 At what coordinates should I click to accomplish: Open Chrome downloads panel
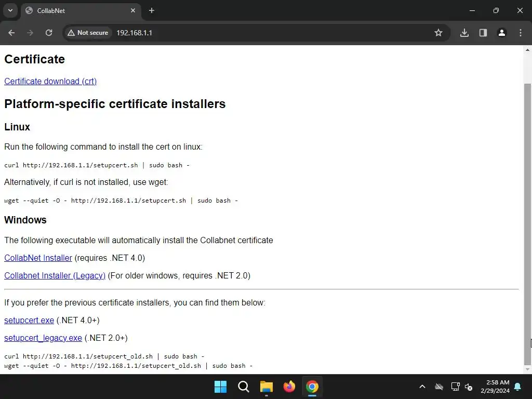[464, 33]
